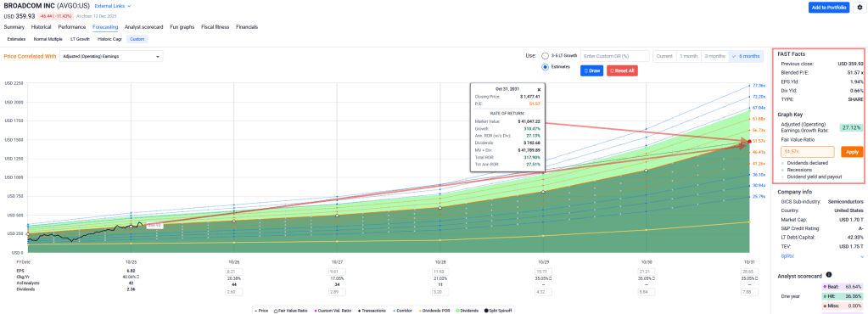Switch to Normal Multiple sub-tab
The width and height of the screenshot is (868, 314).
[x=48, y=39]
